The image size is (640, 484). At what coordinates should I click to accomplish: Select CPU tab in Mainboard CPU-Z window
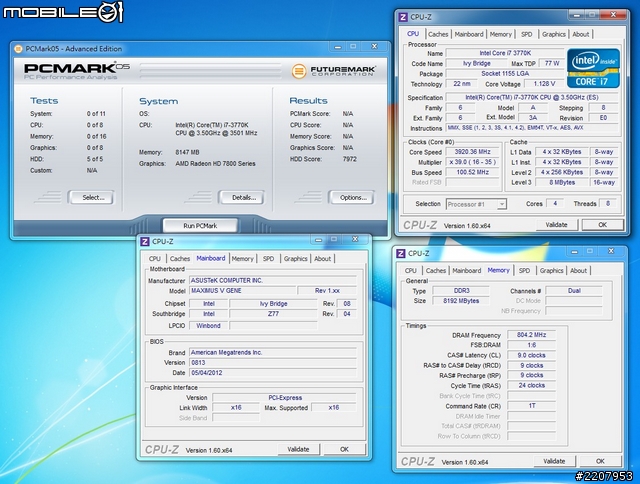(x=155, y=259)
